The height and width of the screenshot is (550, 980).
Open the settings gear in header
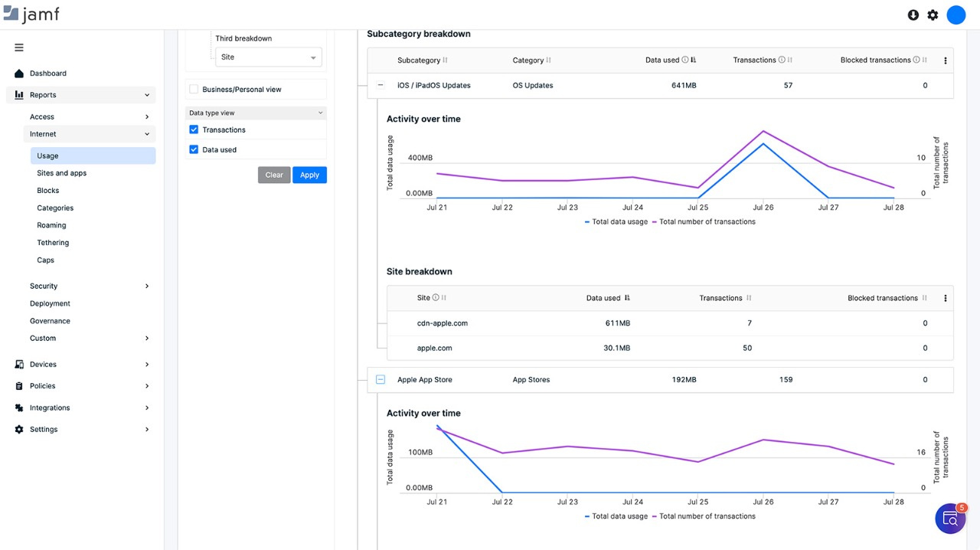[x=933, y=15]
